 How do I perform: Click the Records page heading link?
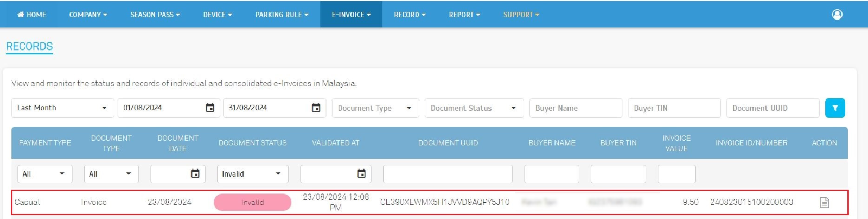[x=29, y=47]
